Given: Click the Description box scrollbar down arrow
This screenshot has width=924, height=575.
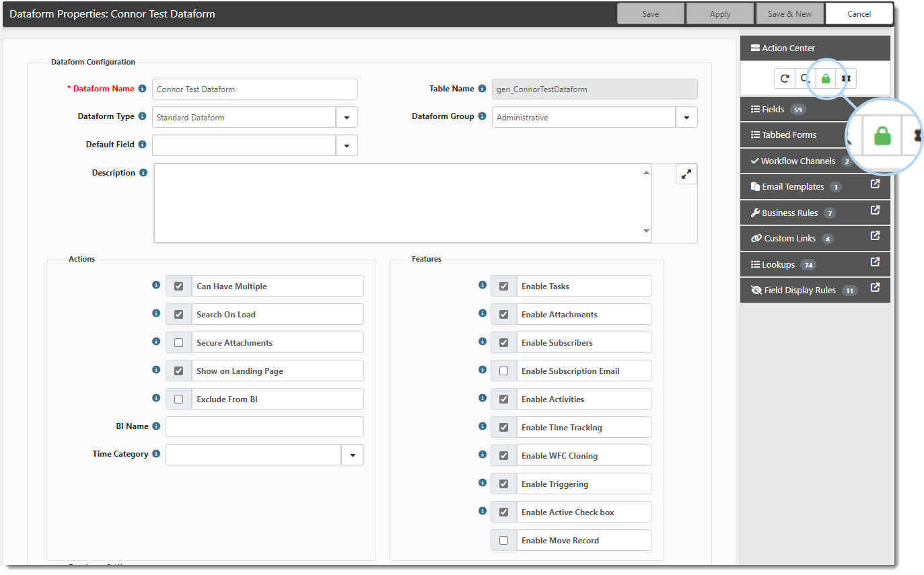Looking at the screenshot, I should tap(646, 231).
